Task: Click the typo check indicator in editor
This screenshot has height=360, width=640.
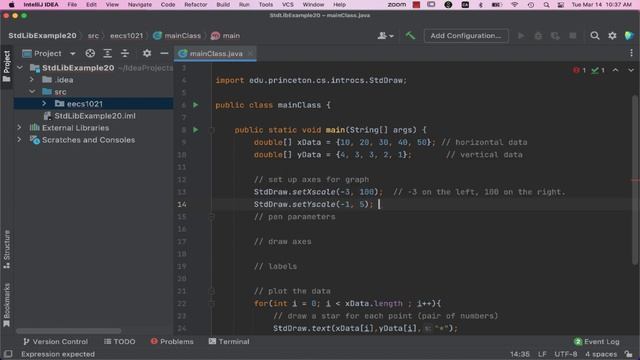Action: [x=598, y=70]
